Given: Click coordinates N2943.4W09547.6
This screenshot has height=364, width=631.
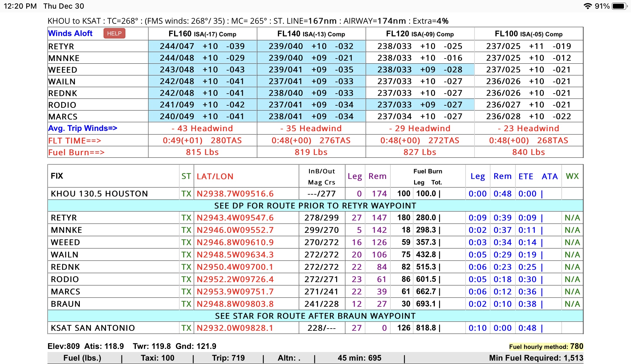Looking at the screenshot, I should tap(235, 218).
